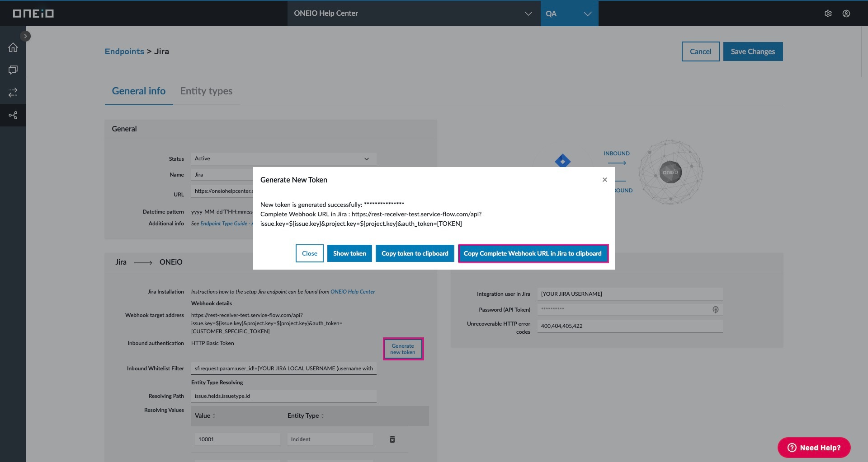Click Show token button
The image size is (868, 462).
click(x=349, y=253)
